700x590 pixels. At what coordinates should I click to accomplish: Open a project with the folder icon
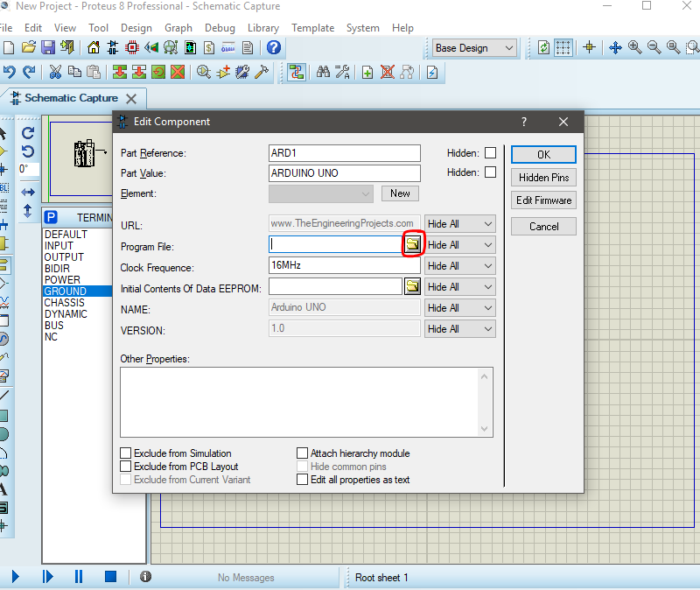click(29, 47)
